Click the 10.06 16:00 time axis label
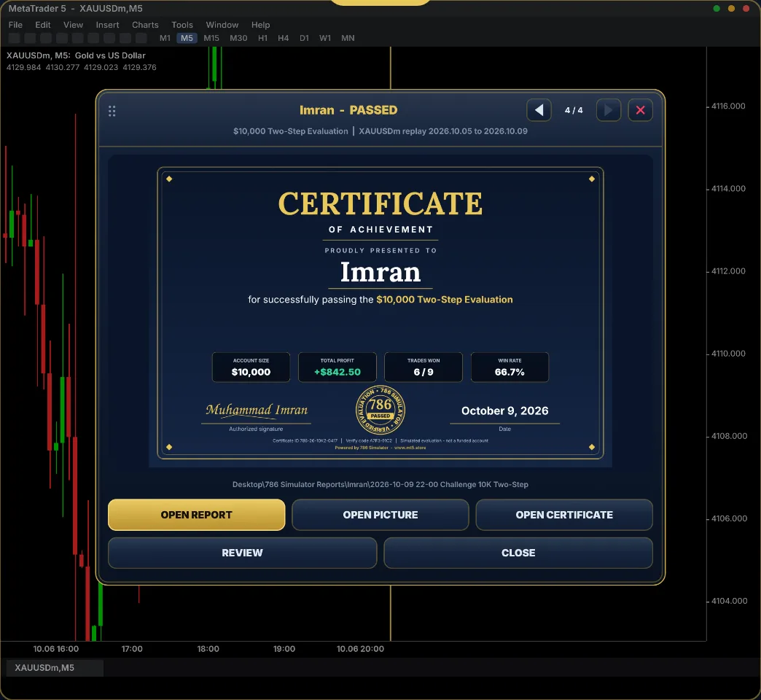761x700 pixels. tap(56, 649)
